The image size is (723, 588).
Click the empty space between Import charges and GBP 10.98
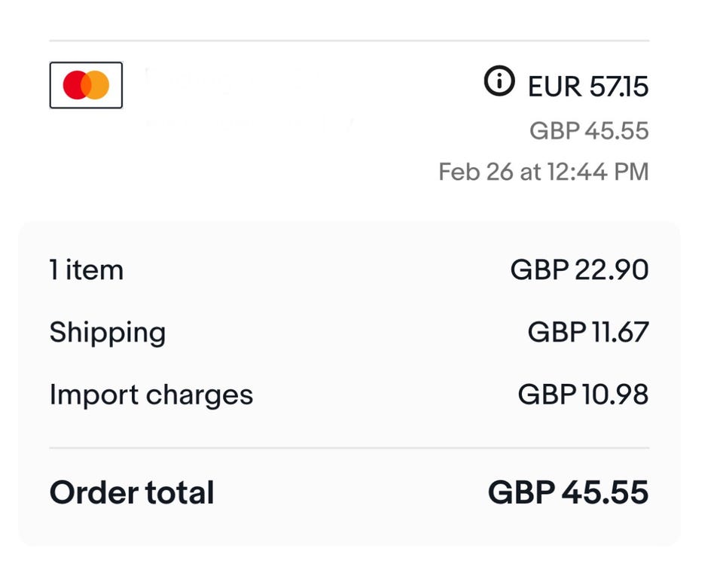384,395
